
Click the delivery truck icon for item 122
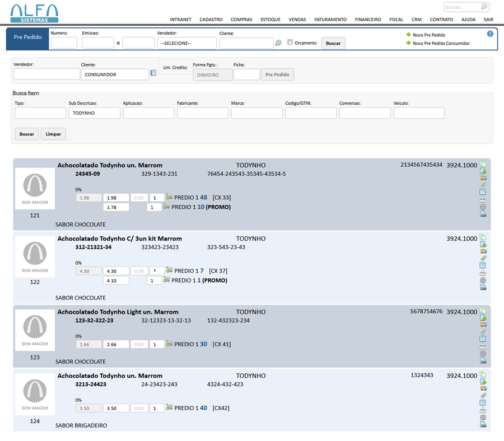(x=483, y=251)
